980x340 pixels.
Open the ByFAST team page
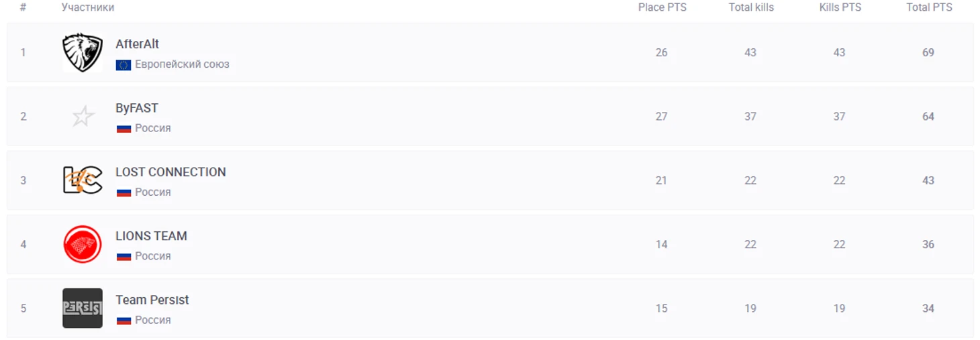pos(137,108)
